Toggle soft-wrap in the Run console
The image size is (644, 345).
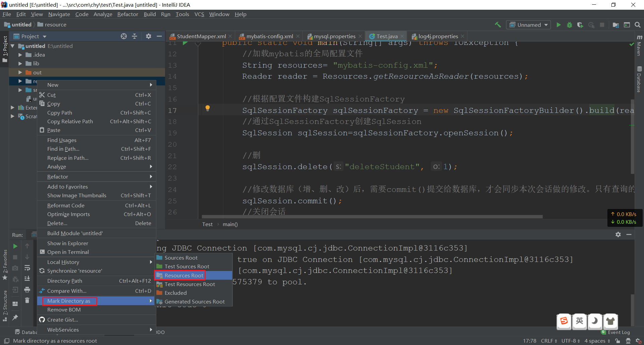point(27,268)
